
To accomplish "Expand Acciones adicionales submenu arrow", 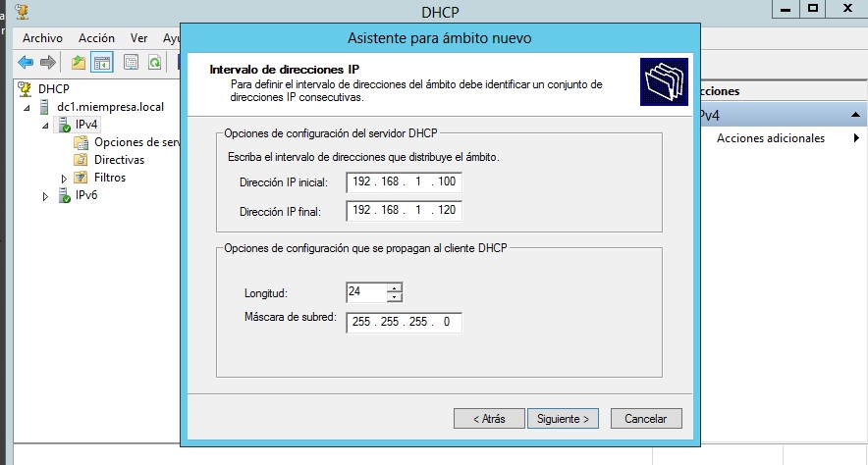I will tap(856, 138).
